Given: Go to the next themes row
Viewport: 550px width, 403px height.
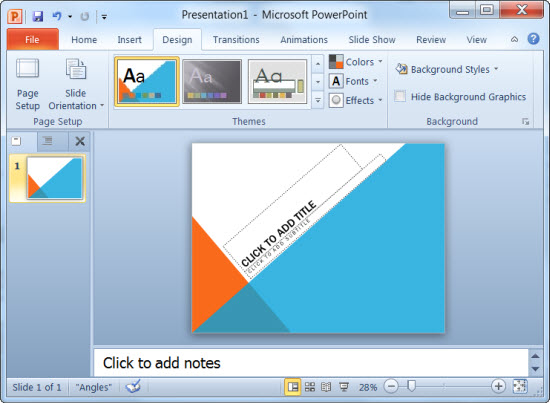Looking at the screenshot, I should [317, 82].
